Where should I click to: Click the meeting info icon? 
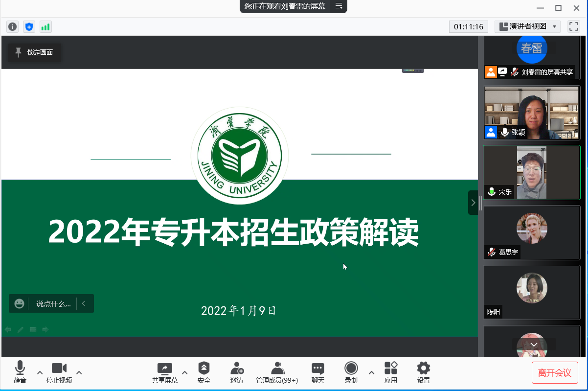(13, 27)
